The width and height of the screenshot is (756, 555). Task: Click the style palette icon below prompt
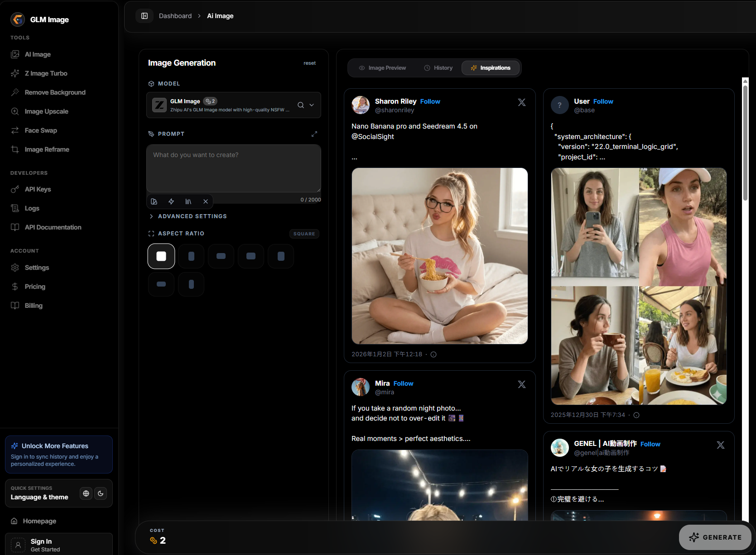pyautogui.click(x=154, y=201)
